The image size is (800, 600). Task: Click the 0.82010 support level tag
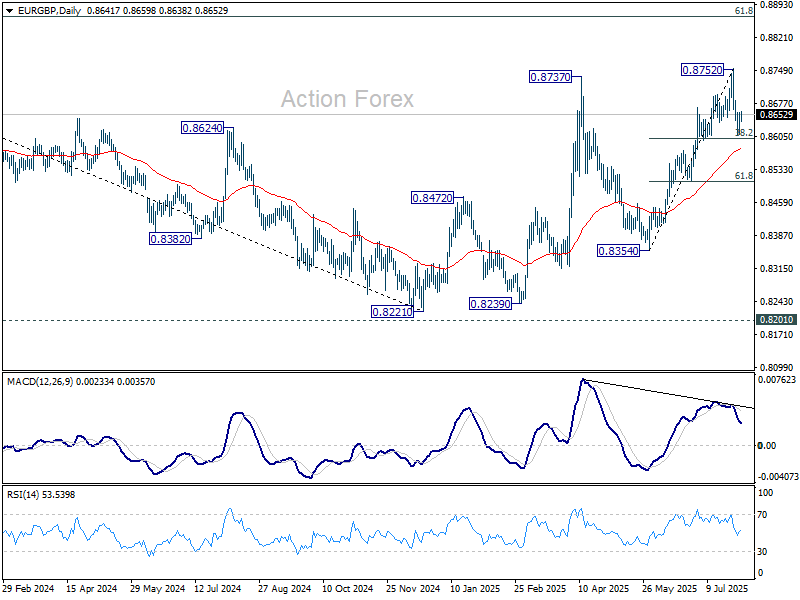(777, 320)
